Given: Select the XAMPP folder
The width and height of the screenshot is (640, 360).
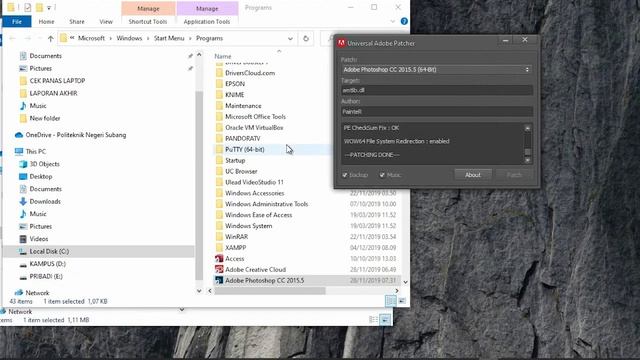Looking at the screenshot, I should click(236, 248).
